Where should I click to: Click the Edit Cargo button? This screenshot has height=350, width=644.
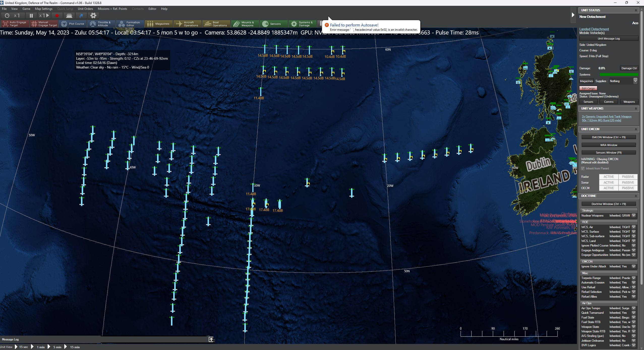tap(588, 88)
